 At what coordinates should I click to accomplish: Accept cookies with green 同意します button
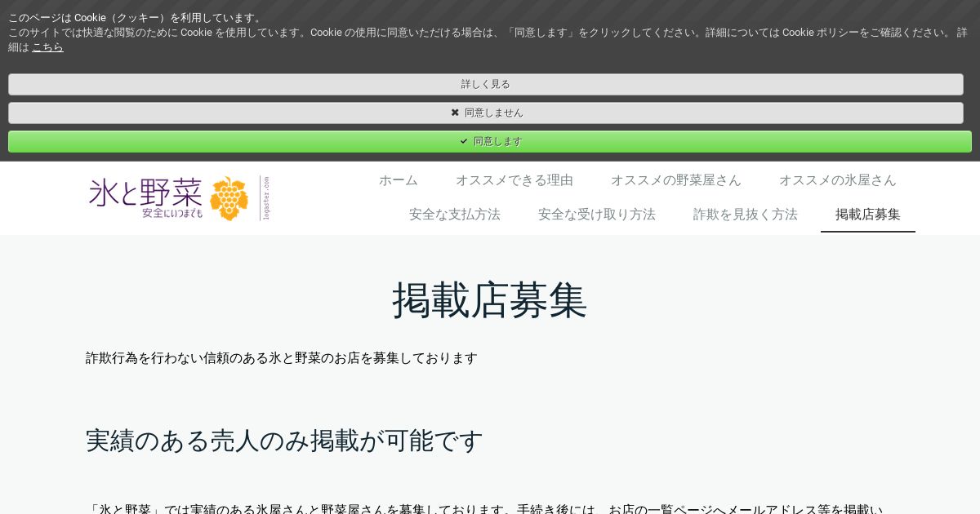pos(490,141)
